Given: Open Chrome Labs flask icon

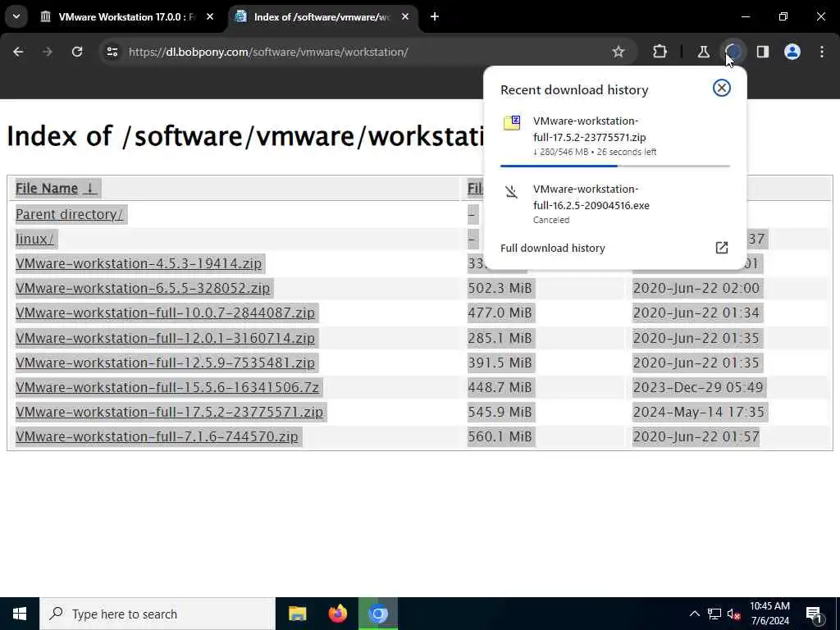Looking at the screenshot, I should (x=703, y=52).
